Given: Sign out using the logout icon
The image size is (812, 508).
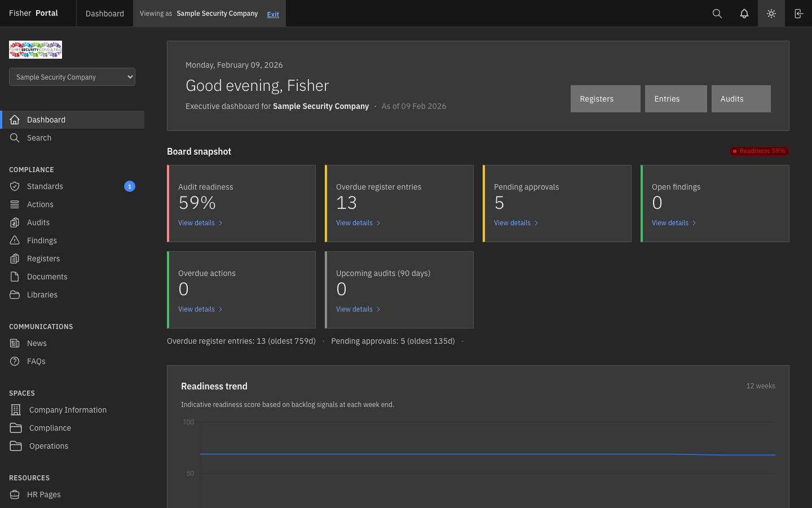Looking at the screenshot, I should (798, 13).
